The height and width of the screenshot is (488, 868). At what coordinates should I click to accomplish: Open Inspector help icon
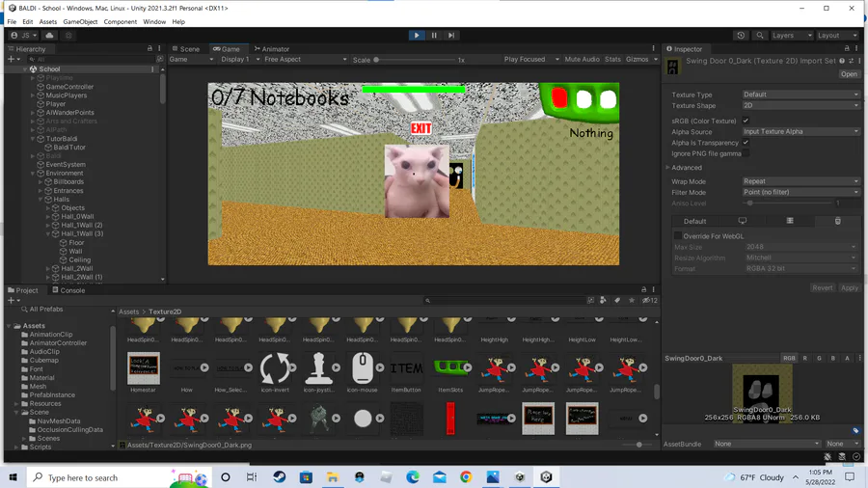coord(842,61)
